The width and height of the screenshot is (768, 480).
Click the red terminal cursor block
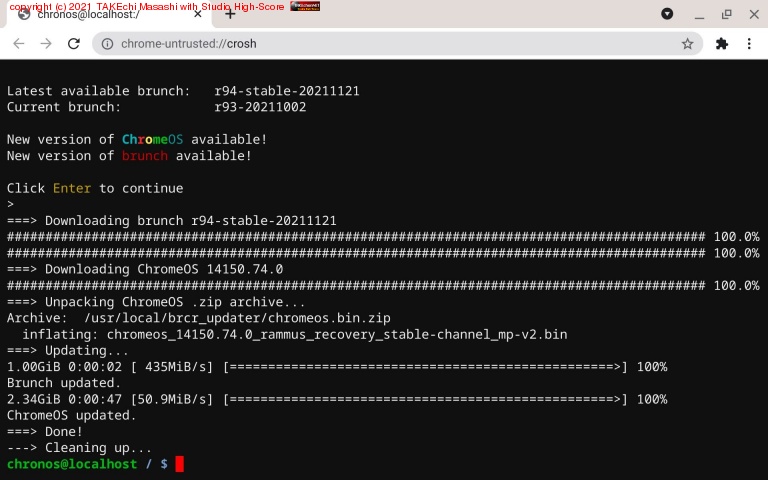pyautogui.click(x=180, y=464)
